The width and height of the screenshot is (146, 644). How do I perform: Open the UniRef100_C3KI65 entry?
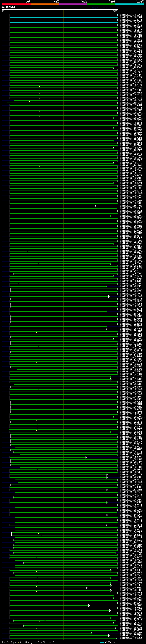(131, 143)
